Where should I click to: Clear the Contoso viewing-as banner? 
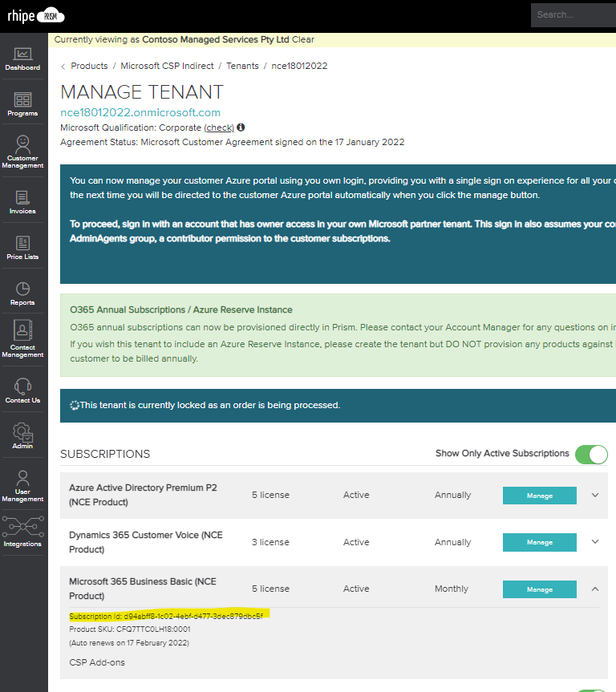pos(303,39)
